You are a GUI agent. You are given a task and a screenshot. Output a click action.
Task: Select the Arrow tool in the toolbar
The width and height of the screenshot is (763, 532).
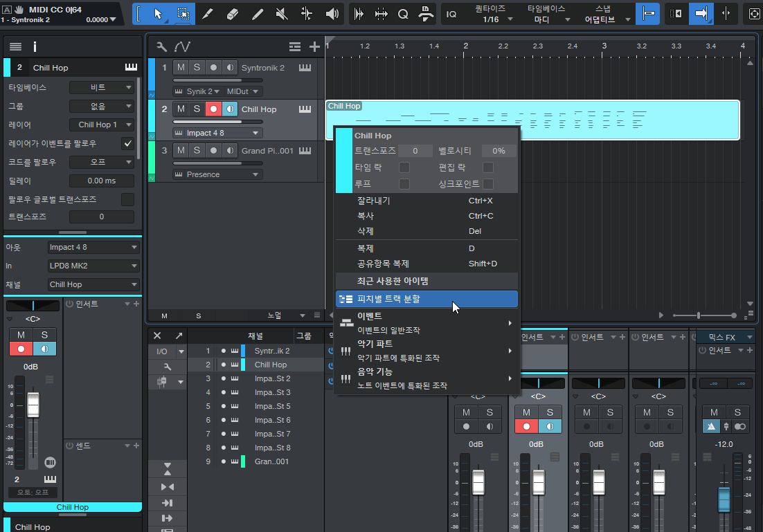click(158, 14)
